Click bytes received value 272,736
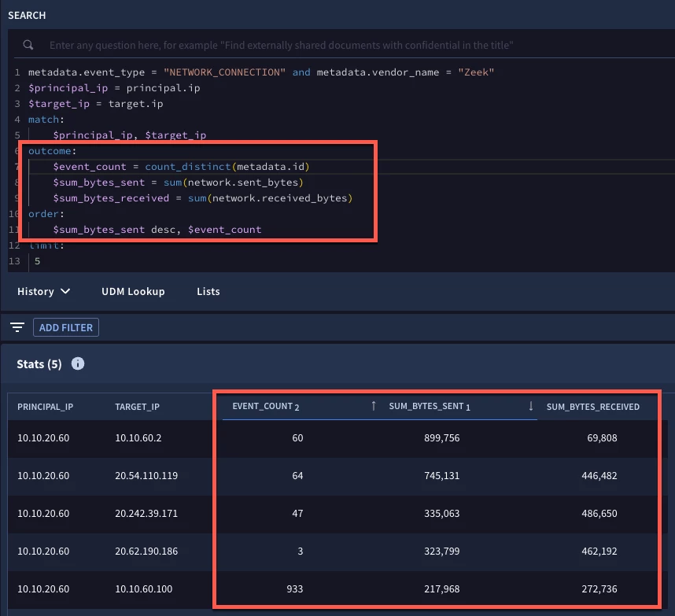This screenshot has width=675, height=616. 599,589
